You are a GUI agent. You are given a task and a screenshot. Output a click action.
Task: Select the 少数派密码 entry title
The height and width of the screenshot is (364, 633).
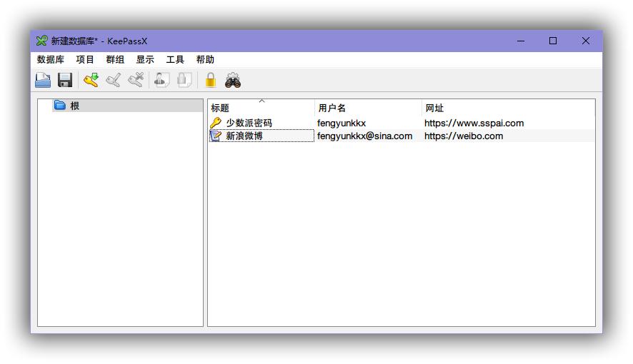coord(249,123)
